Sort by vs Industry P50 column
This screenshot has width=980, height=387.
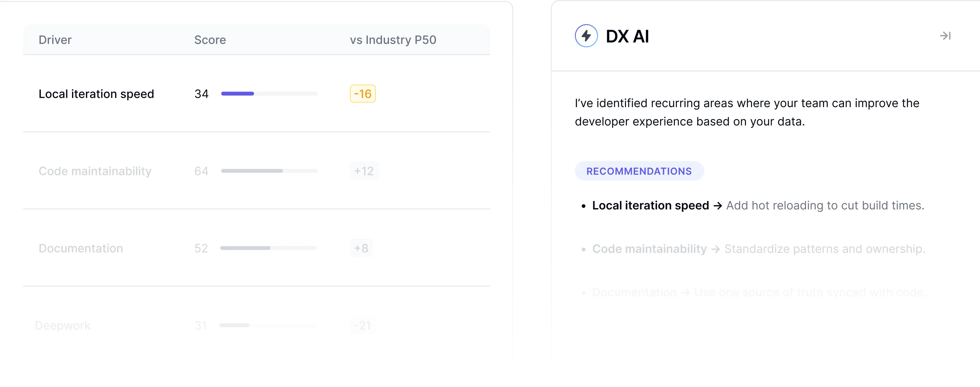(x=393, y=40)
